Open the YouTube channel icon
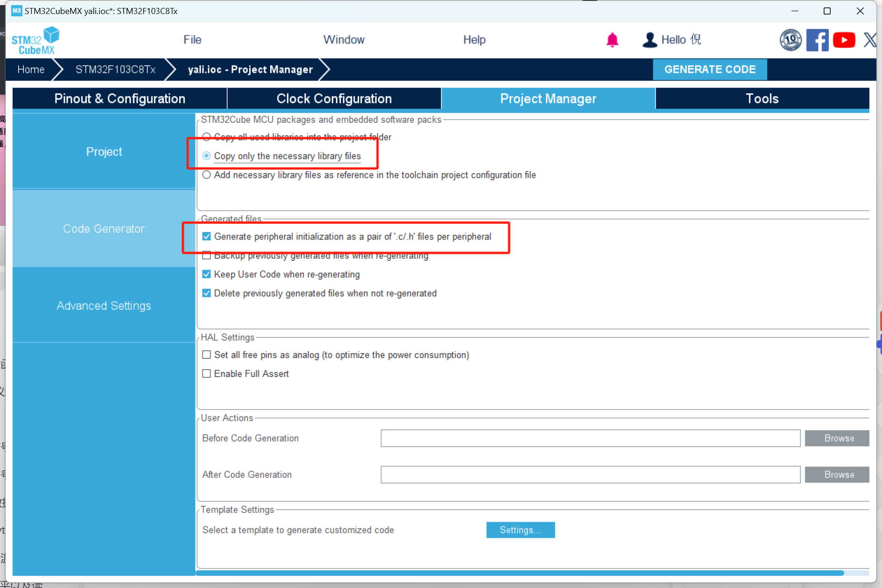 [x=844, y=40]
